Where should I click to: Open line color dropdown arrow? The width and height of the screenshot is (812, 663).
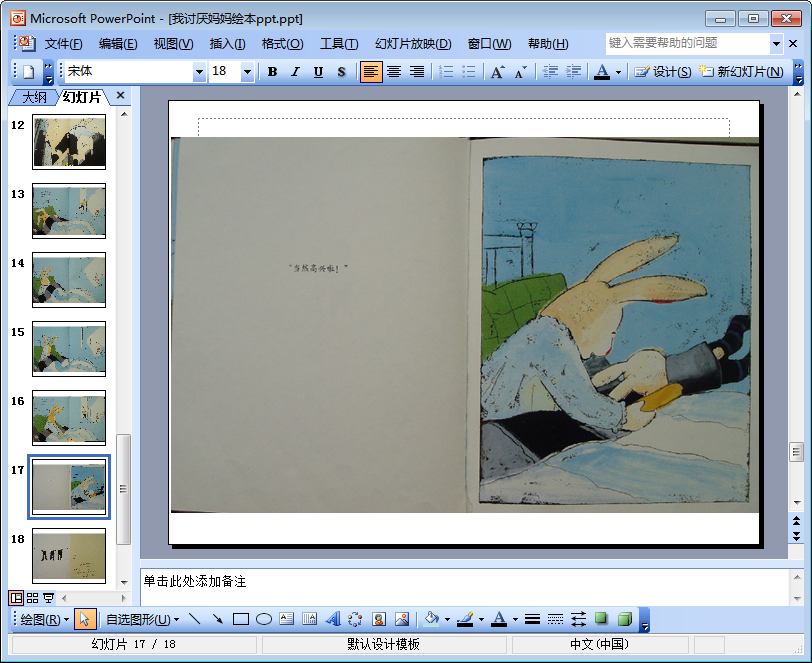(481, 619)
